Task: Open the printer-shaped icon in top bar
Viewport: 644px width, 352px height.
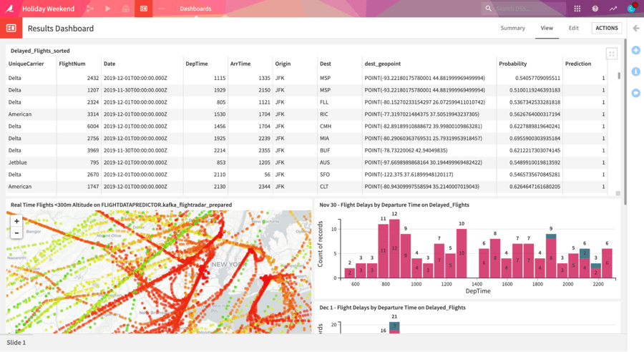Action: (126, 8)
